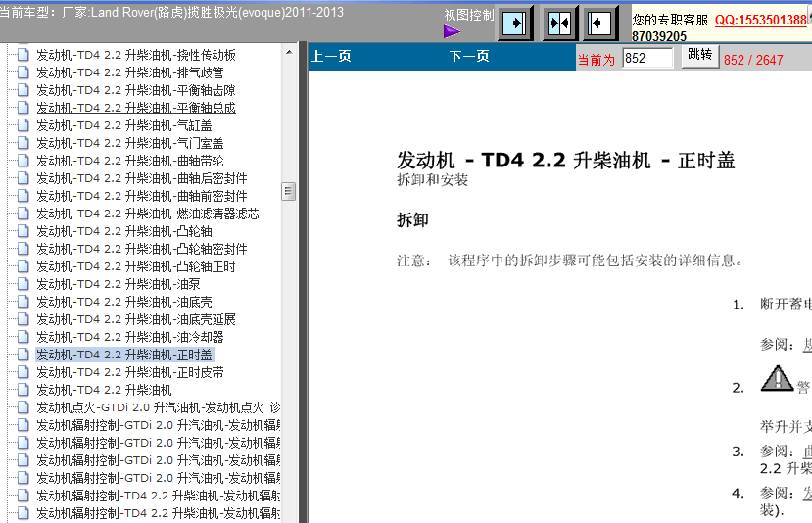
Task: Click the tree vertical scrollbar thumb
Action: [x=289, y=191]
